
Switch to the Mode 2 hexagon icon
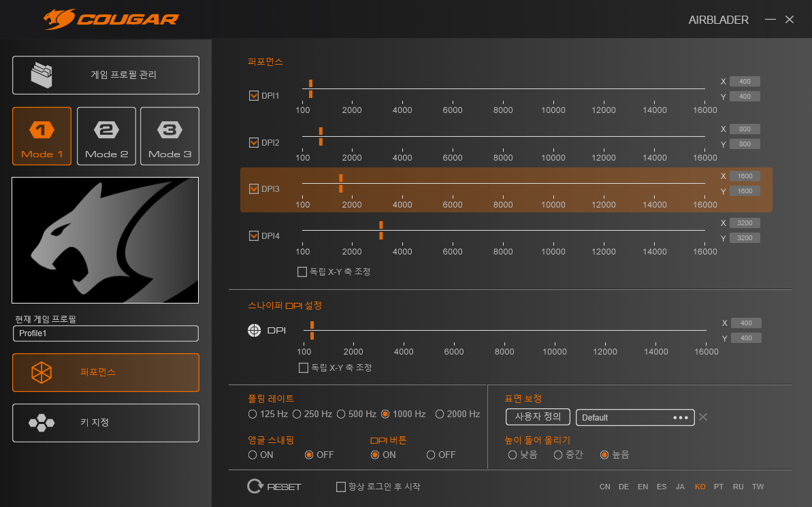coord(106,130)
